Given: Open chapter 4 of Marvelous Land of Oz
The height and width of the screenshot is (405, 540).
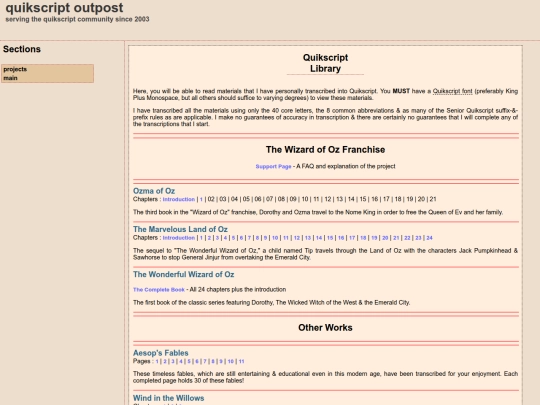Looking at the screenshot, I should click(x=225, y=238).
